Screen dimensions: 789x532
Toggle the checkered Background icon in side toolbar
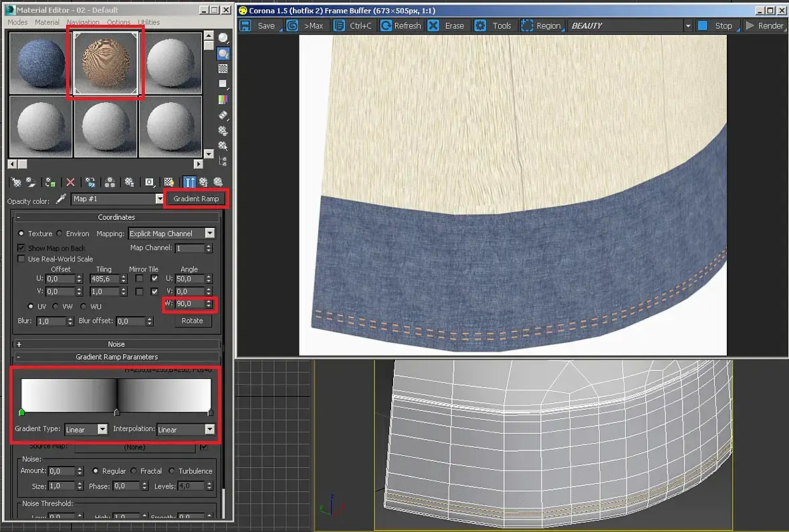[x=223, y=69]
